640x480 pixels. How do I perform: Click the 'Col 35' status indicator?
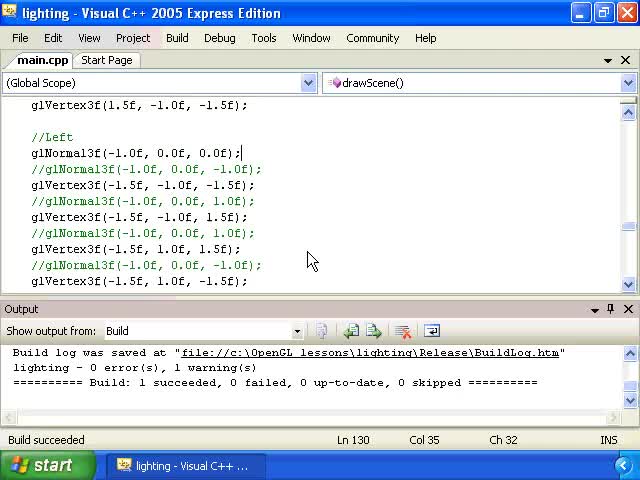424,440
